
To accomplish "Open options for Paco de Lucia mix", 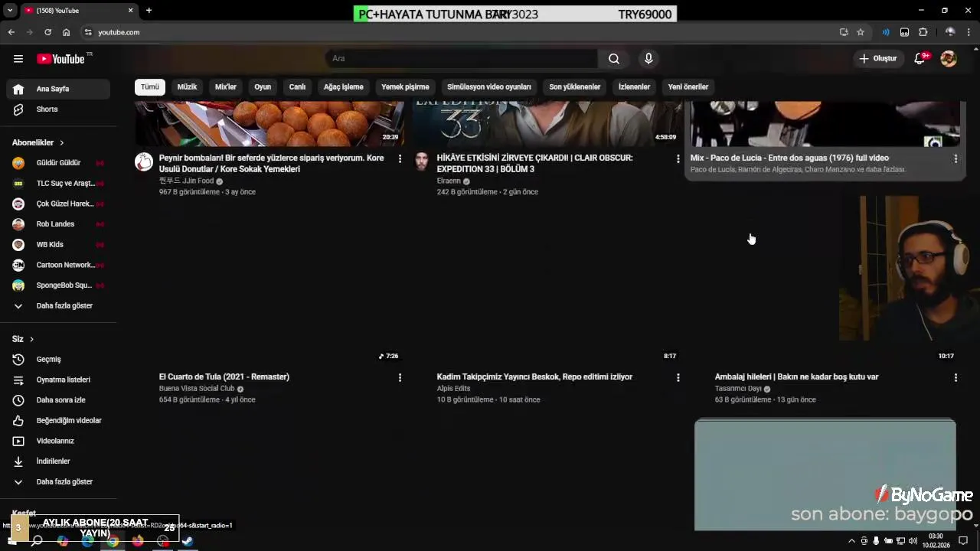I will 955,158.
